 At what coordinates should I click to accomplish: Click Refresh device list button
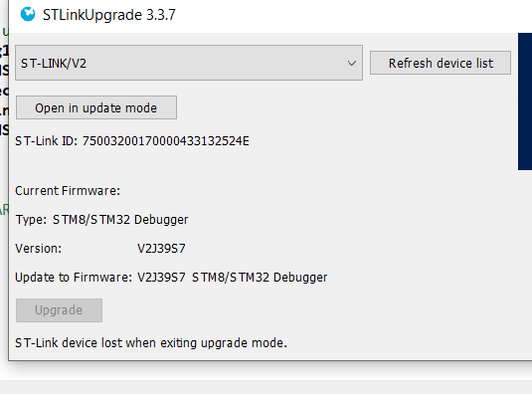(441, 63)
